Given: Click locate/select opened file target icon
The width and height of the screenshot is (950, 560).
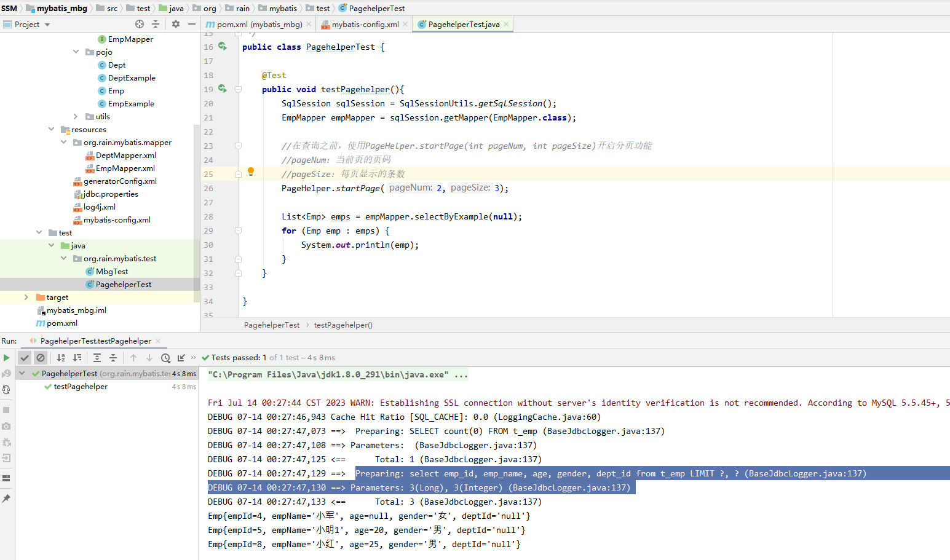Looking at the screenshot, I should tap(140, 24).
